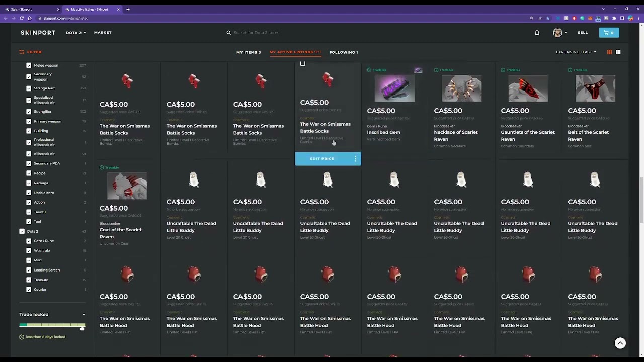
Task: Toggle the Courier checkbox
Action: 29,289
